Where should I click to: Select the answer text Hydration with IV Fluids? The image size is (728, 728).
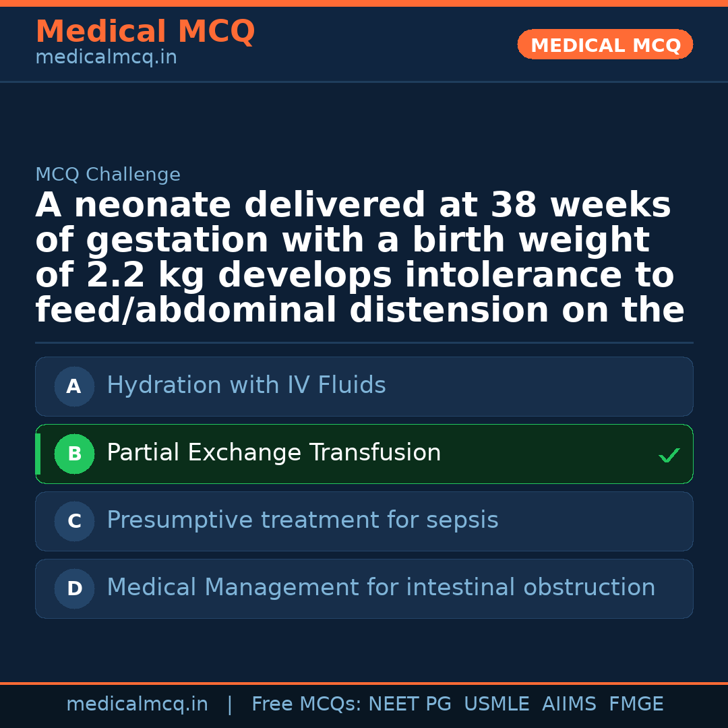246,386
